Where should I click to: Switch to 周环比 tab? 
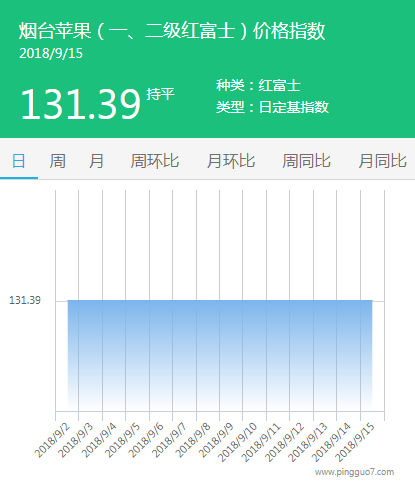click(155, 161)
